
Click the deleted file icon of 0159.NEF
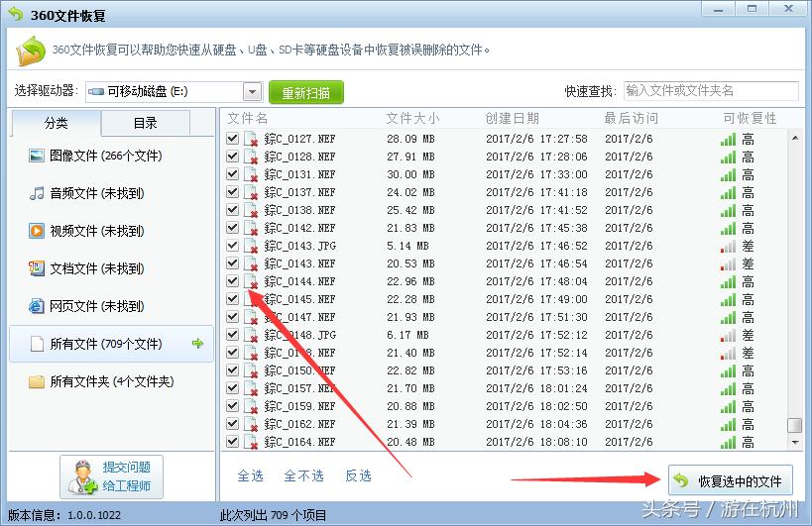(251, 406)
